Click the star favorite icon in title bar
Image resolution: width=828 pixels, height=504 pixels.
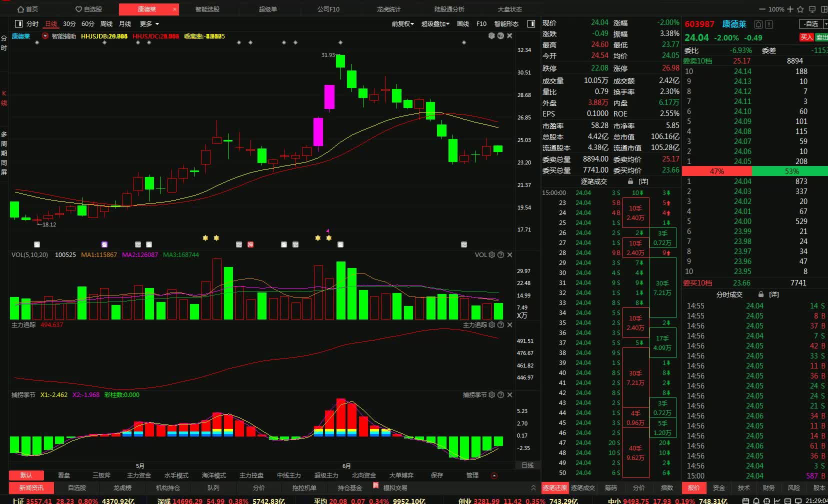click(x=800, y=9)
